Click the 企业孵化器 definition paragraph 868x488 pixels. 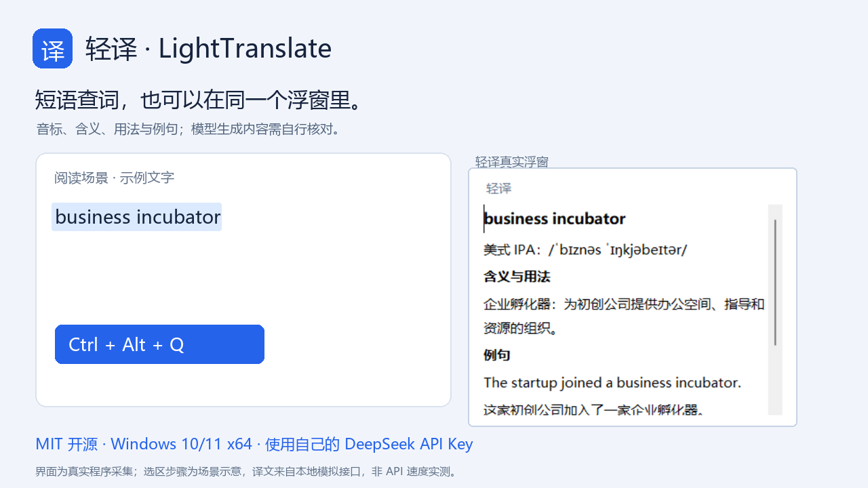click(624, 317)
